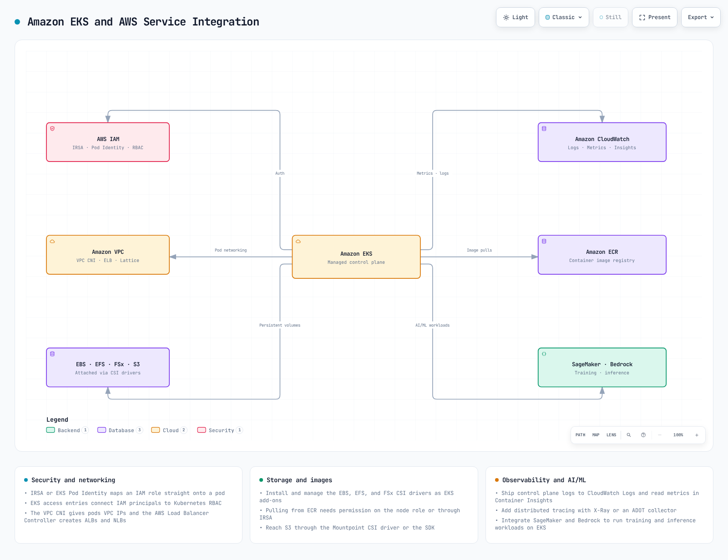Switch to PATH mode

click(x=580, y=435)
